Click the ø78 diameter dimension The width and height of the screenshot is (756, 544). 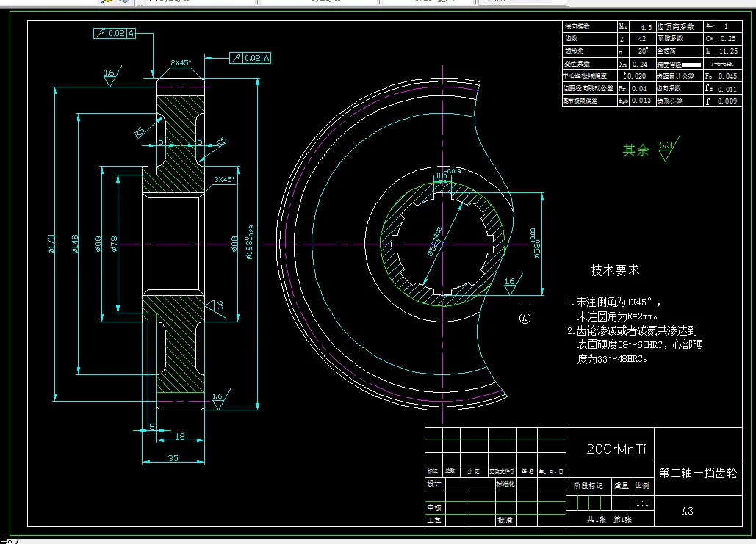[x=114, y=244]
